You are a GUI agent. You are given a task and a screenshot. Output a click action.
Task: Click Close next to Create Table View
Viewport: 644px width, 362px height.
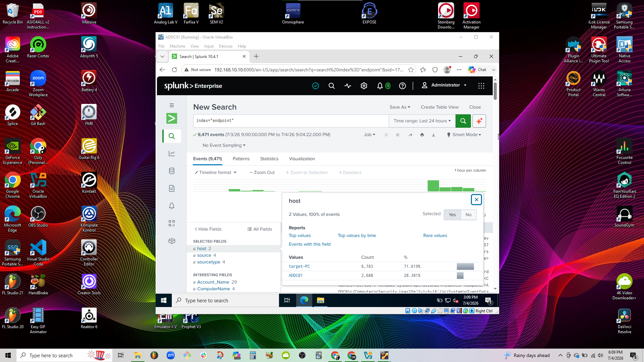(475, 107)
